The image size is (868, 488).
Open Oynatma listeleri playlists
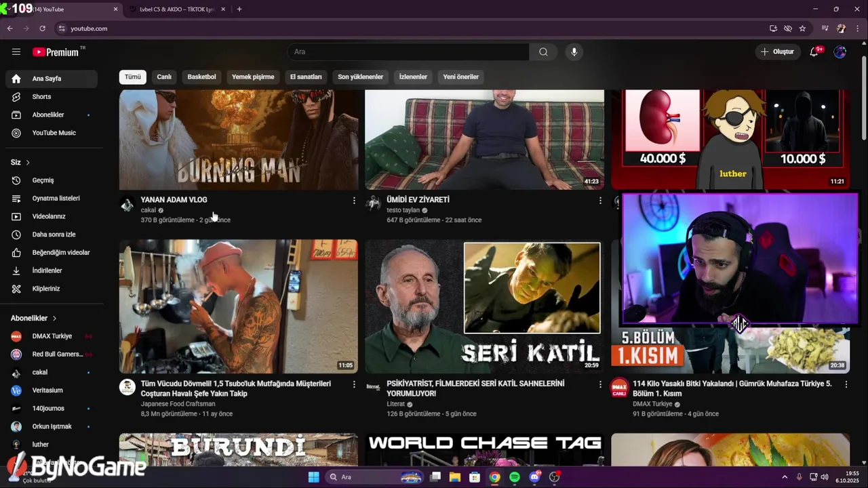tap(52, 199)
